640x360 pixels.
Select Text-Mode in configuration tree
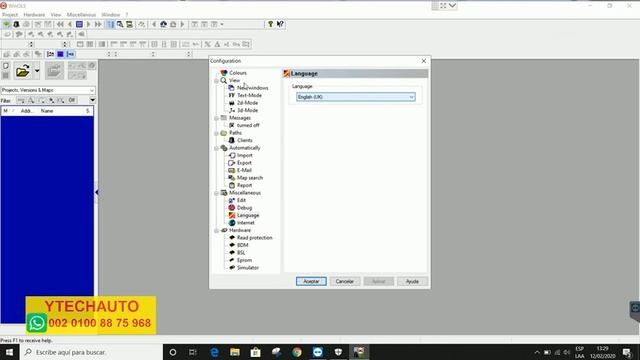pos(249,95)
